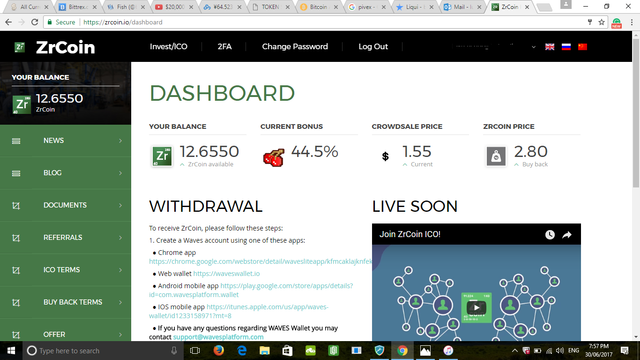Open Task View on taskbar
Image resolution: width=640 pixels, height=360 pixels.
[195, 351]
